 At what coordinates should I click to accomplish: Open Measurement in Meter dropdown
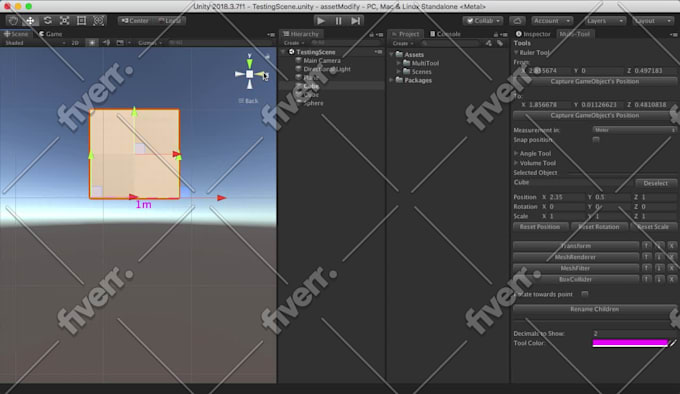point(634,130)
